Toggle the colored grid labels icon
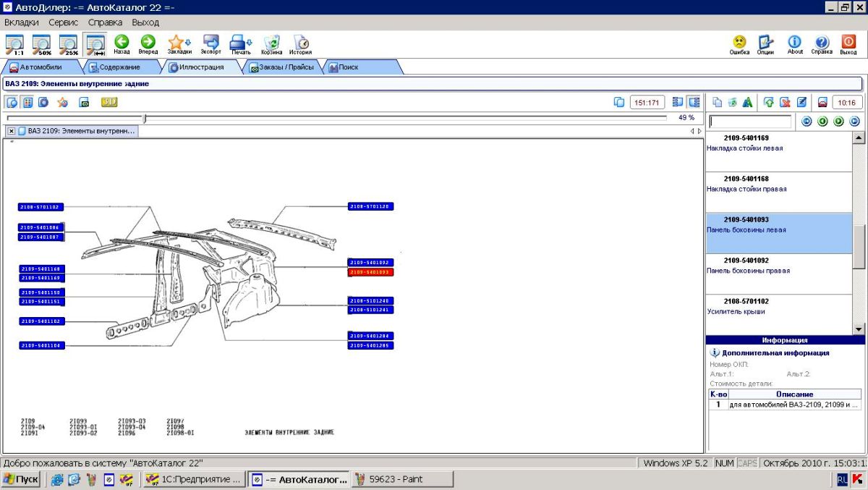This screenshot has width=868, height=490. click(x=27, y=102)
